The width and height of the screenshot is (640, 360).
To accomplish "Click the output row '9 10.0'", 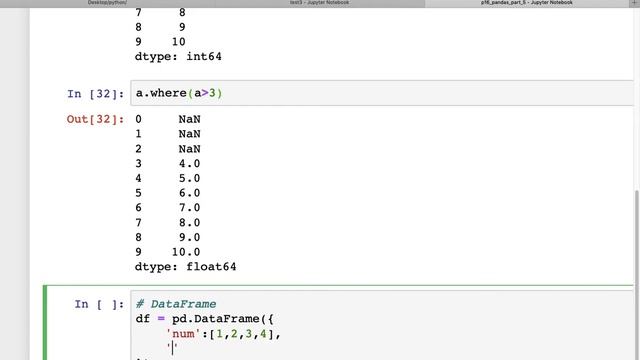I will (x=168, y=252).
